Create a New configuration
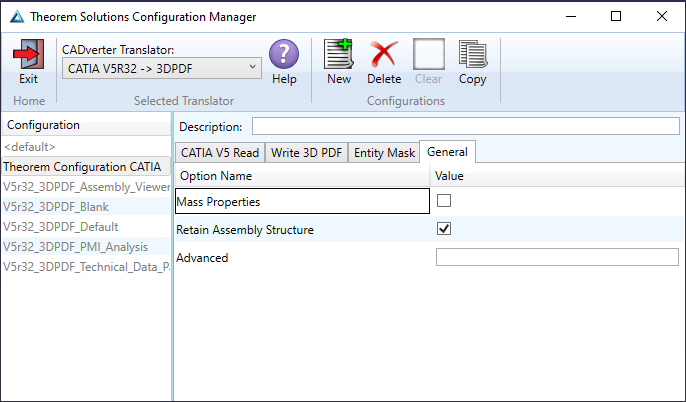 pyautogui.click(x=339, y=54)
